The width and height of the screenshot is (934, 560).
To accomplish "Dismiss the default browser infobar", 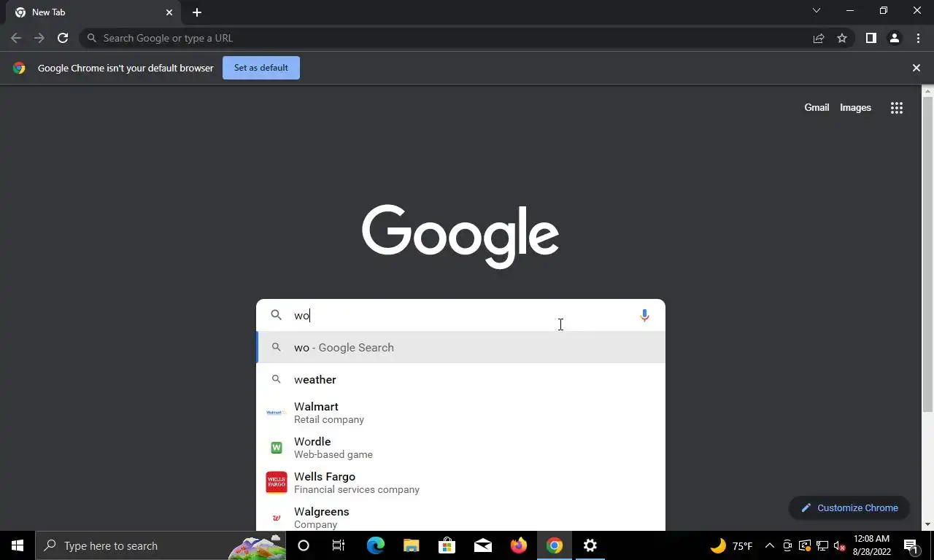I will pos(916,68).
